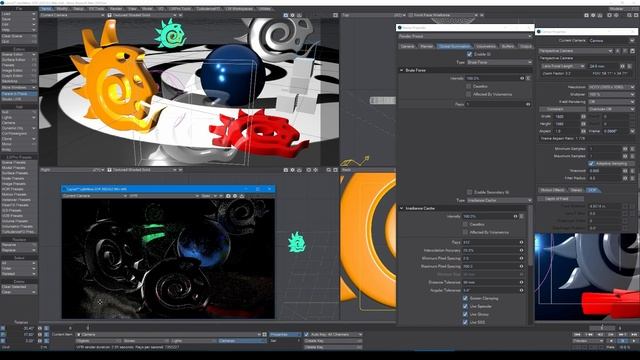Click the Properties button in the bottom bar
640x360 pixels.
[x=284, y=335]
